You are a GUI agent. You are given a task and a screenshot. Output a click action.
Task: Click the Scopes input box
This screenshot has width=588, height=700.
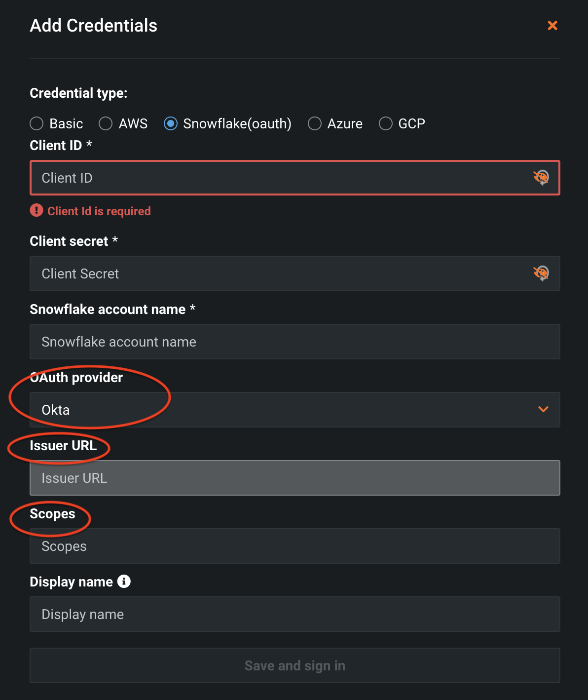pos(295,546)
